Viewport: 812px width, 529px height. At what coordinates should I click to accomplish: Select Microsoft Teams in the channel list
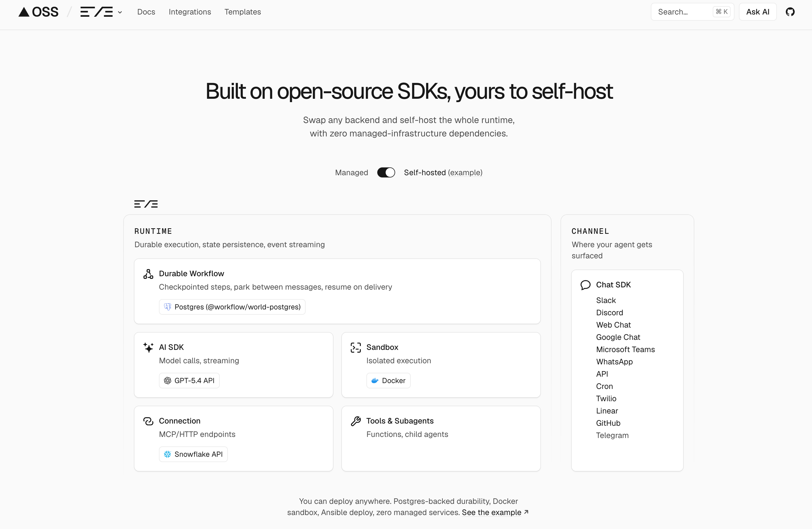coord(625,350)
